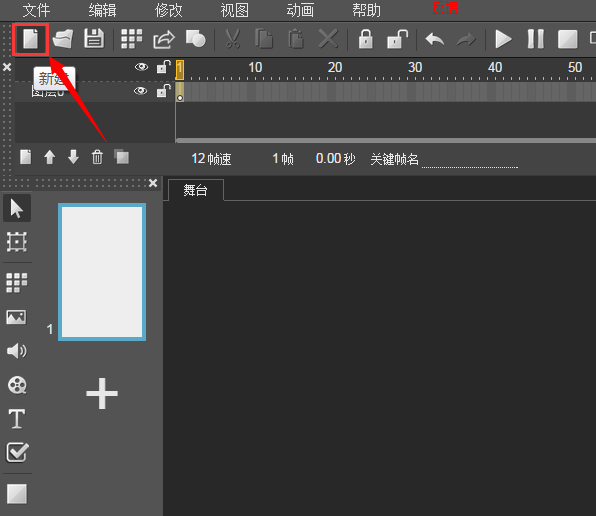The width and height of the screenshot is (596, 516).
Task: Undo the last action with left arrow
Action: pos(435,39)
